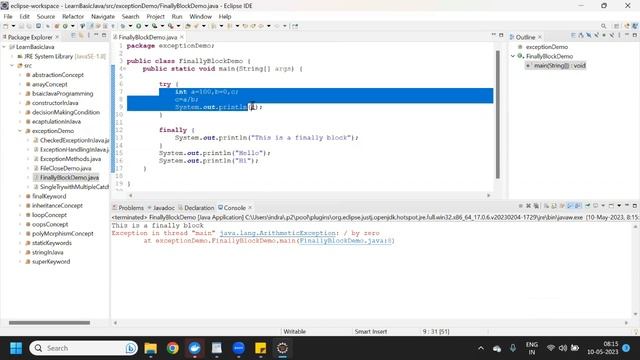Viewport: 640px width, 360px height.
Task: Close the Outline view tab
Action: point(540,37)
